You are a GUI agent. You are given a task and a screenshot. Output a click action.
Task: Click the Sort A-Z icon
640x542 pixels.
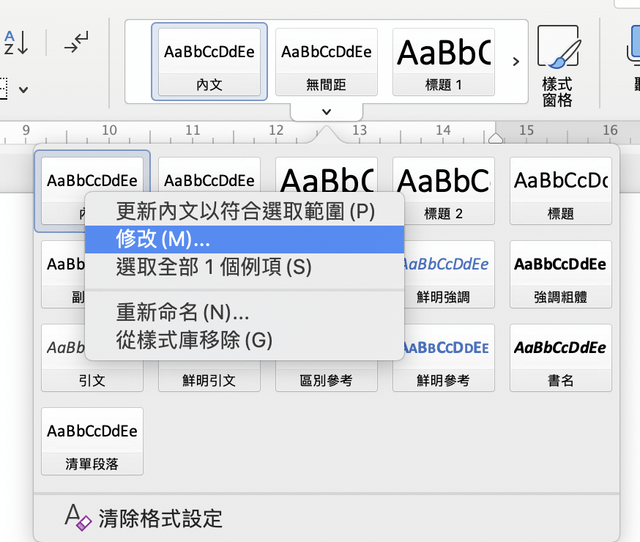click(16, 42)
